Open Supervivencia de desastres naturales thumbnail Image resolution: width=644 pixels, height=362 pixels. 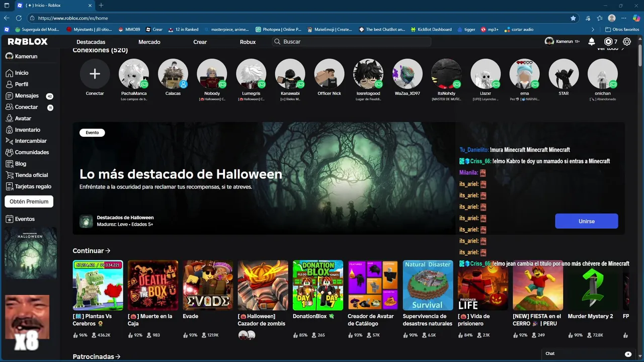[428, 285]
